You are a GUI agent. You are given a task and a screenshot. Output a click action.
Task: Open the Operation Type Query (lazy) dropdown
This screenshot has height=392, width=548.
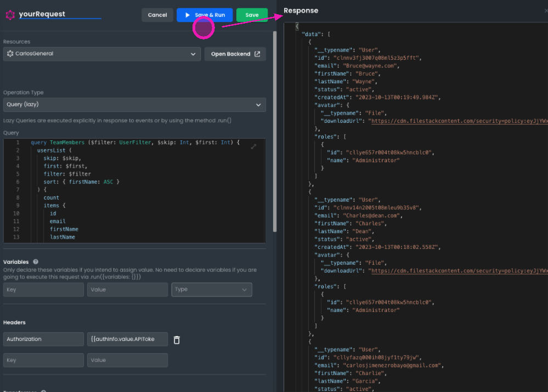click(134, 104)
